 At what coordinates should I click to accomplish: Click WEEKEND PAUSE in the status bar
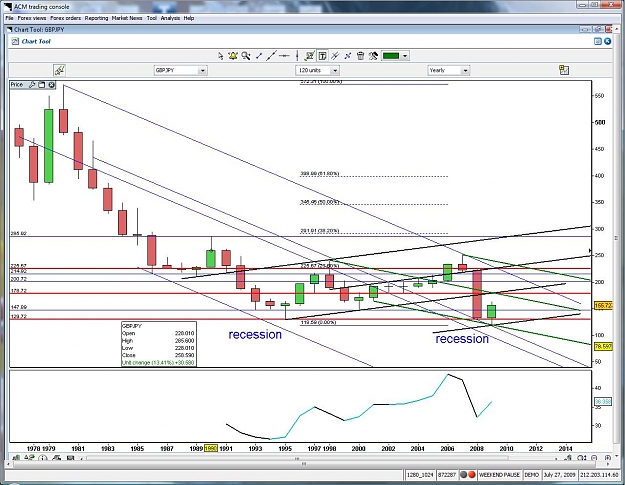coord(499,475)
